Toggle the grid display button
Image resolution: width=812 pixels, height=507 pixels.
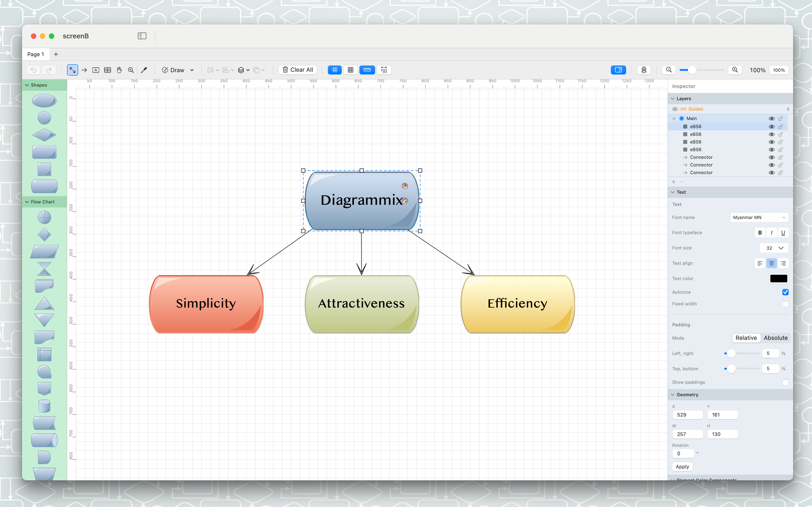335,70
